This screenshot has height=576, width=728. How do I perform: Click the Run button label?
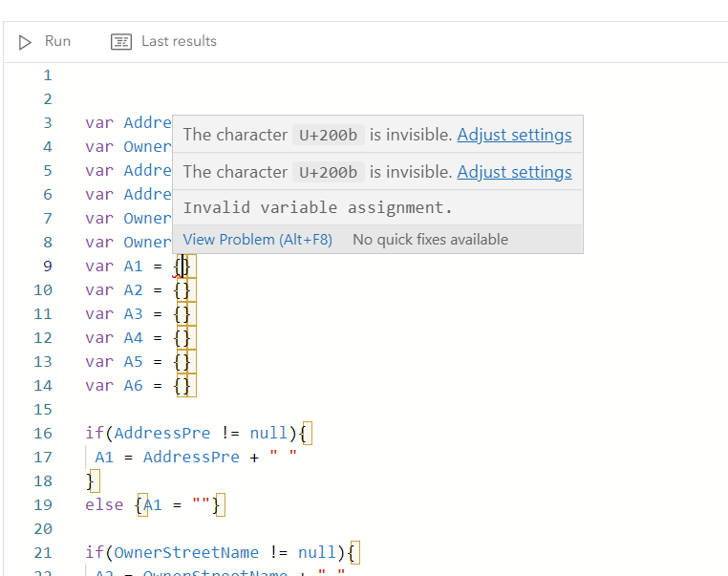[x=57, y=41]
